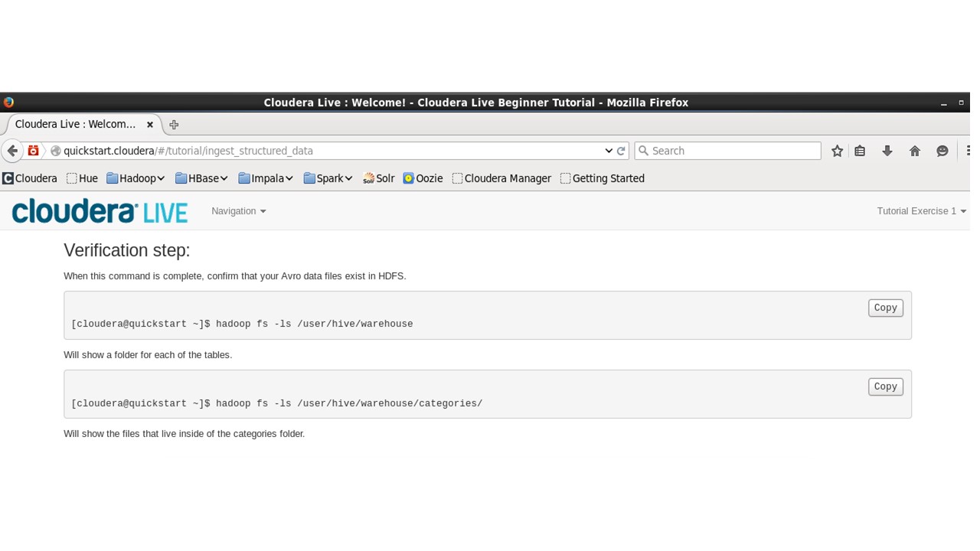Open the red site identity icon
Viewport: 980px width, 551px height.
(33, 151)
